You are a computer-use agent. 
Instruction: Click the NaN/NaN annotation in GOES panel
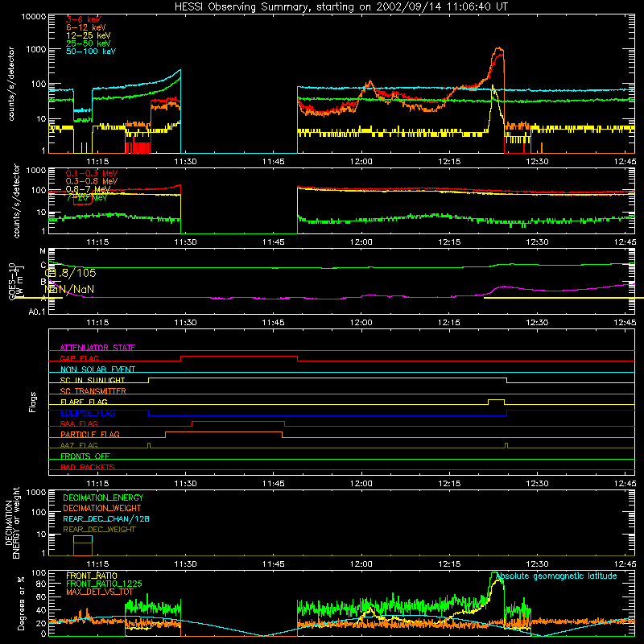pos(69,289)
